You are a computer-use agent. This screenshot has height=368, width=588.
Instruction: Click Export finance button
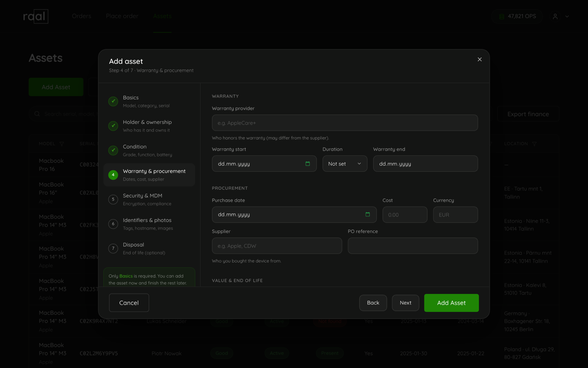[528, 114]
